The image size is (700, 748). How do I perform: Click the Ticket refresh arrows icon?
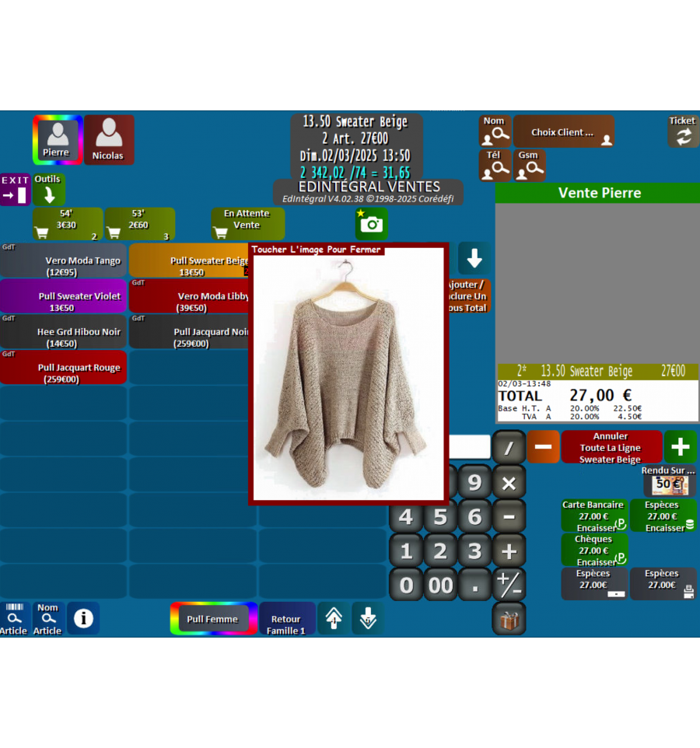pos(682,137)
